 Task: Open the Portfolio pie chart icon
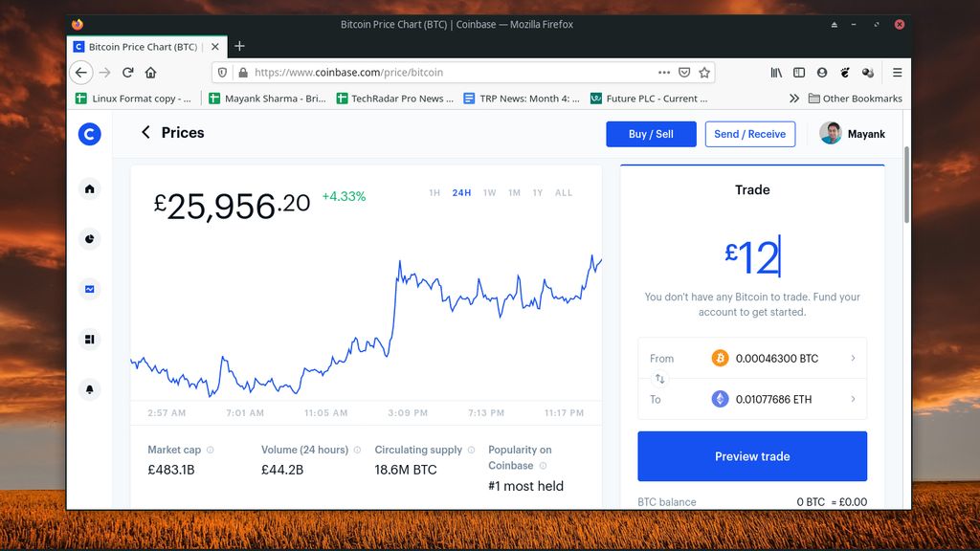click(89, 238)
